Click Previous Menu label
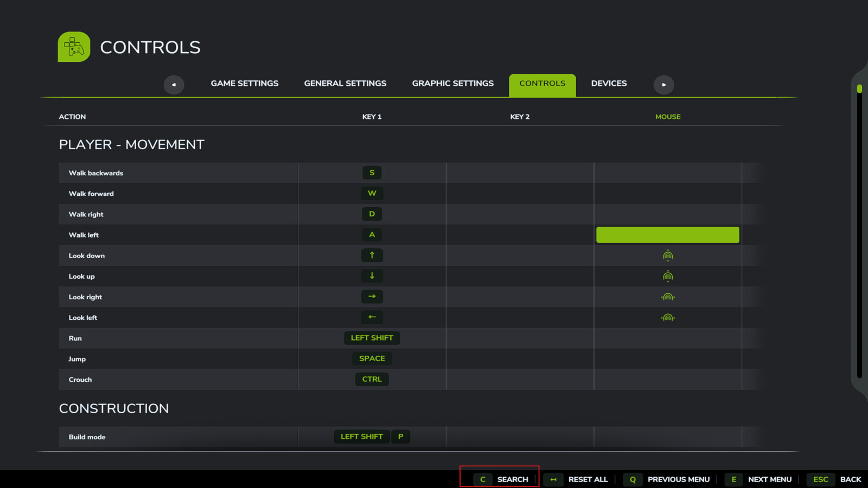The image size is (868, 488). (x=679, y=479)
